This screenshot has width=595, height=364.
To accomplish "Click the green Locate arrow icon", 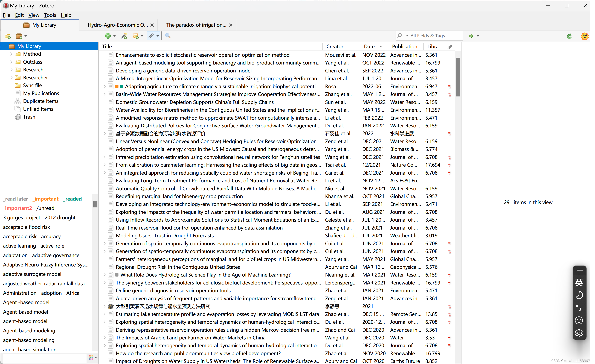I will [471, 36].
